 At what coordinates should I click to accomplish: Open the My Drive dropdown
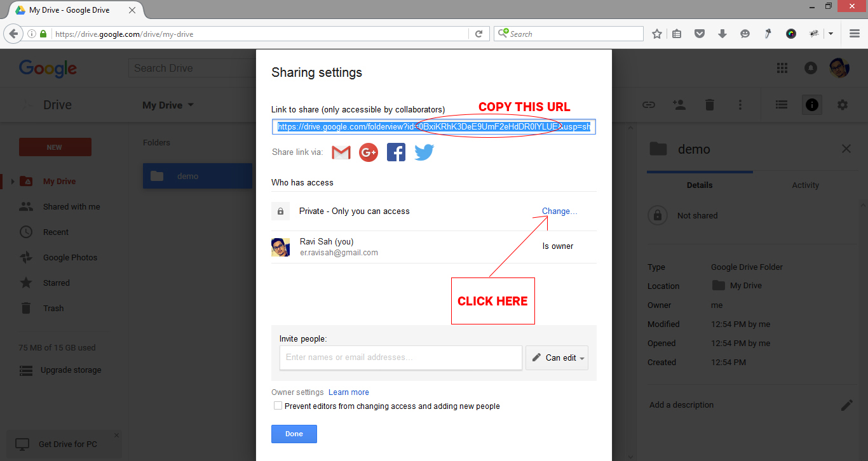click(168, 105)
